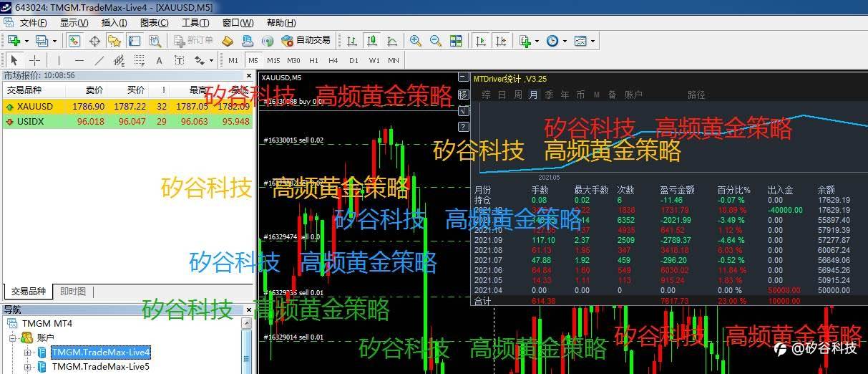
Task: Toggle the Market Watch window icon
Action: [74, 41]
